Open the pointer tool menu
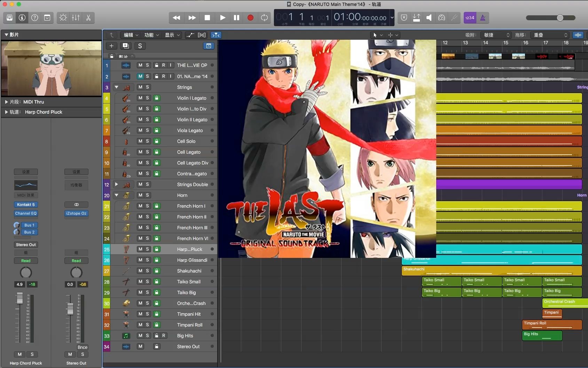The image size is (588, 368). click(378, 35)
